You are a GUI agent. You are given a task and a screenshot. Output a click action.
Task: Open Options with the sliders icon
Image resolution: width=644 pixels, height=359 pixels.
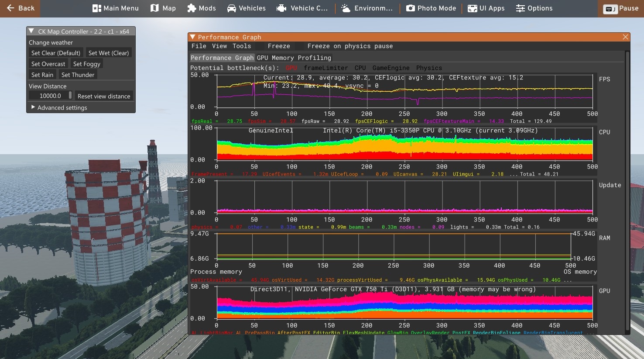[520, 8]
